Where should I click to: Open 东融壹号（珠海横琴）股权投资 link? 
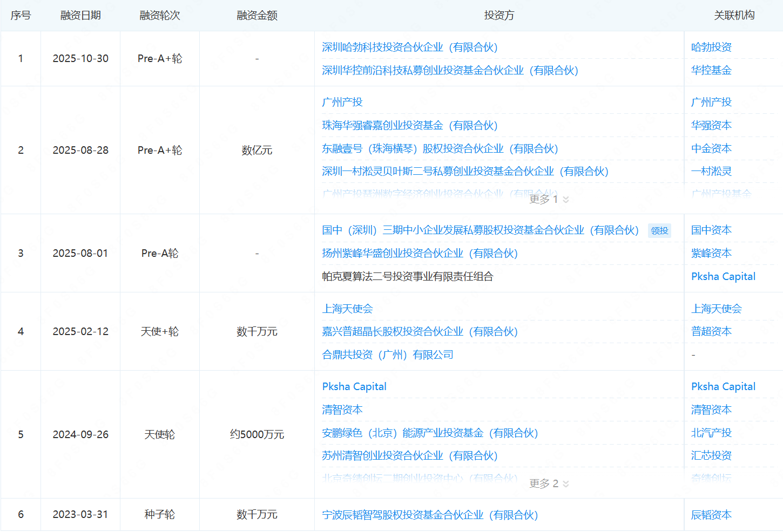440,149
